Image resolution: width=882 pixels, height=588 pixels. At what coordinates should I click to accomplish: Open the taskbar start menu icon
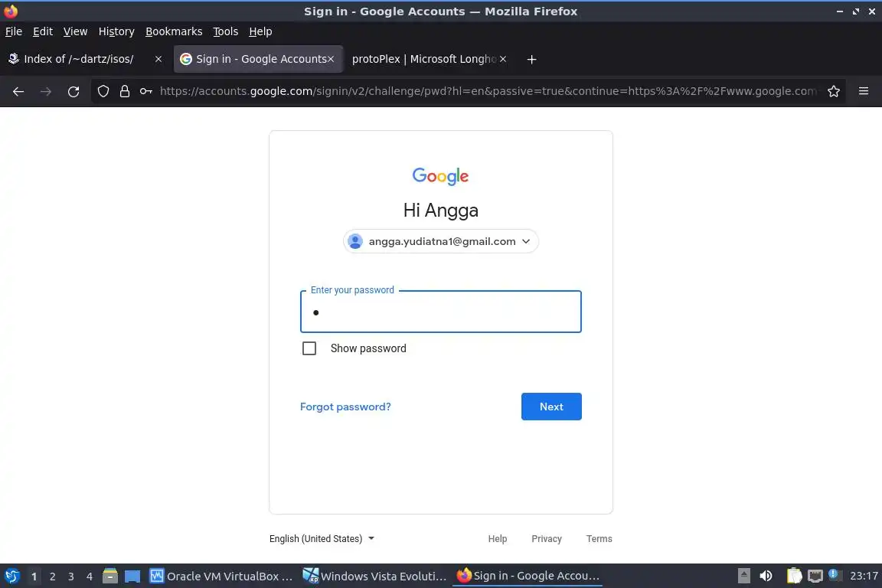click(x=11, y=576)
